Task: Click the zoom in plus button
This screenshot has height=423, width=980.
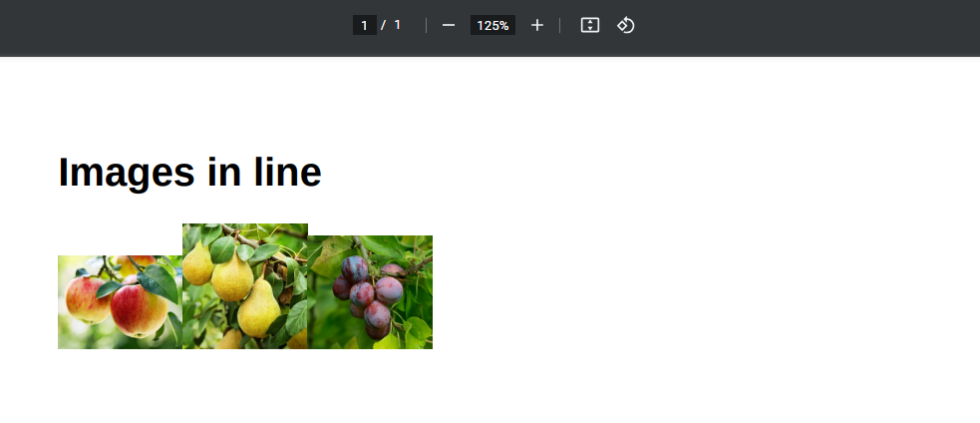Action: [x=537, y=25]
